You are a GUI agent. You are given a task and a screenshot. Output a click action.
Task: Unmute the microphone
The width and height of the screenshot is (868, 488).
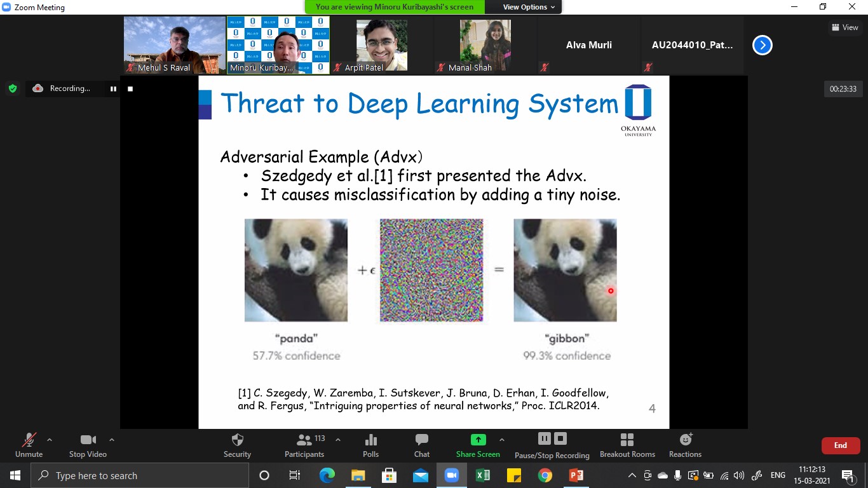click(29, 440)
